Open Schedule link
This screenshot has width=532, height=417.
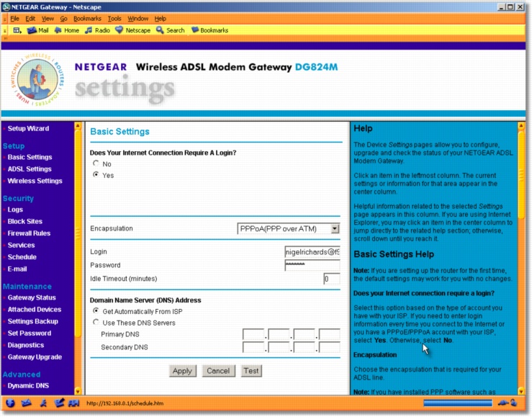click(x=22, y=257)
